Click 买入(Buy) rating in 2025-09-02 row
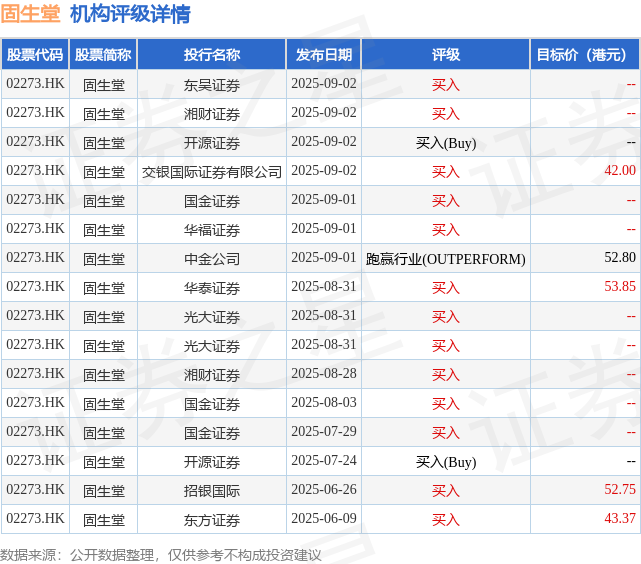 click(446, 143)
